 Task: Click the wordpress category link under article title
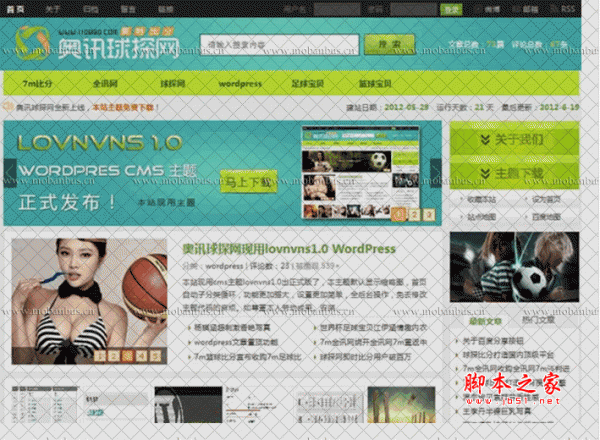(224, 266)
